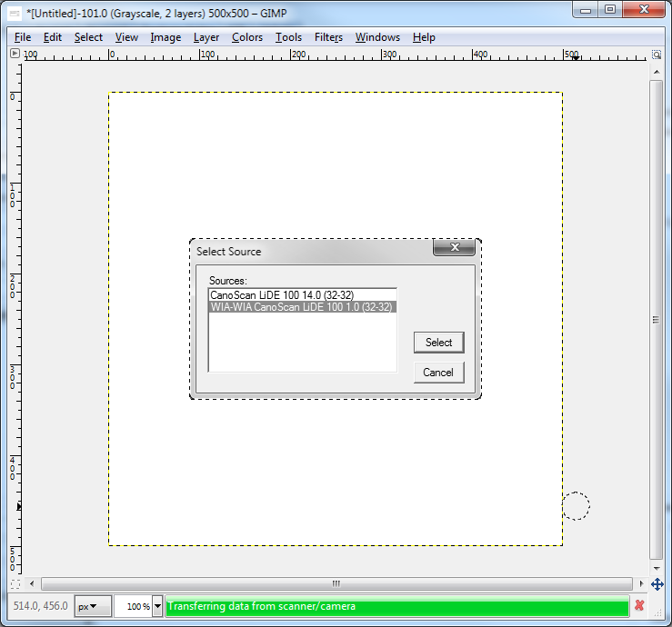Open the px units dropdown
Screen dimensions: 672x627
(93, 606)
